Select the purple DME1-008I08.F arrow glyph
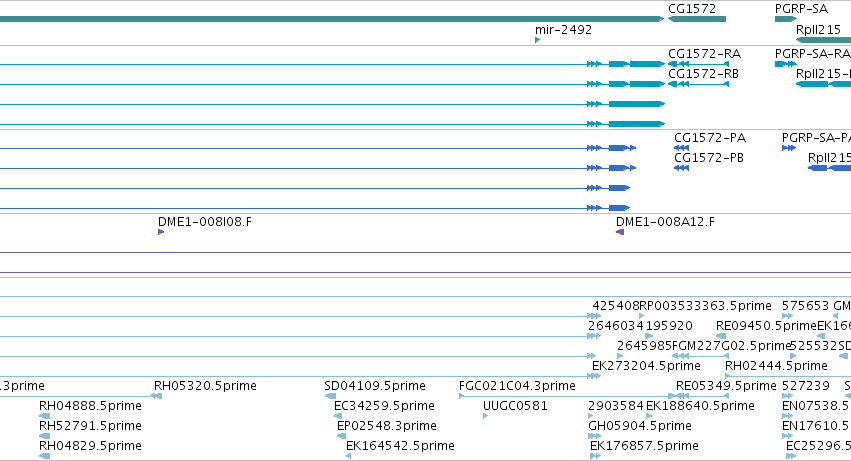 pos(161,232)
